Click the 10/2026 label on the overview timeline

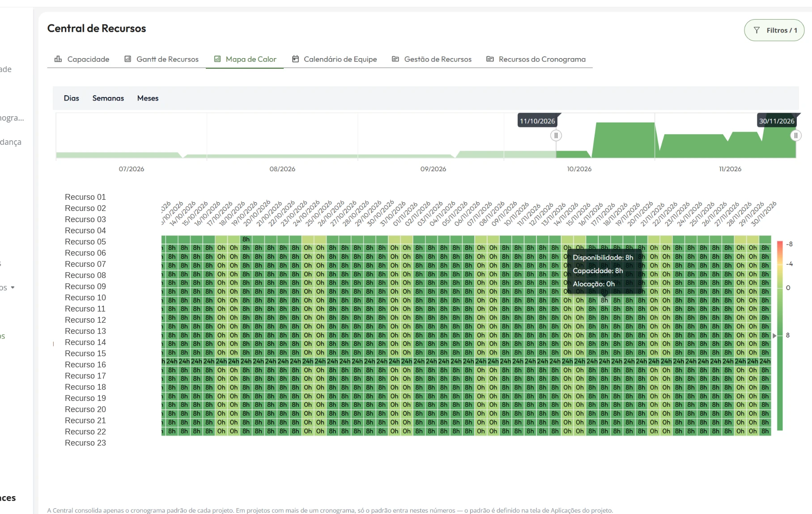pos(579,169)
